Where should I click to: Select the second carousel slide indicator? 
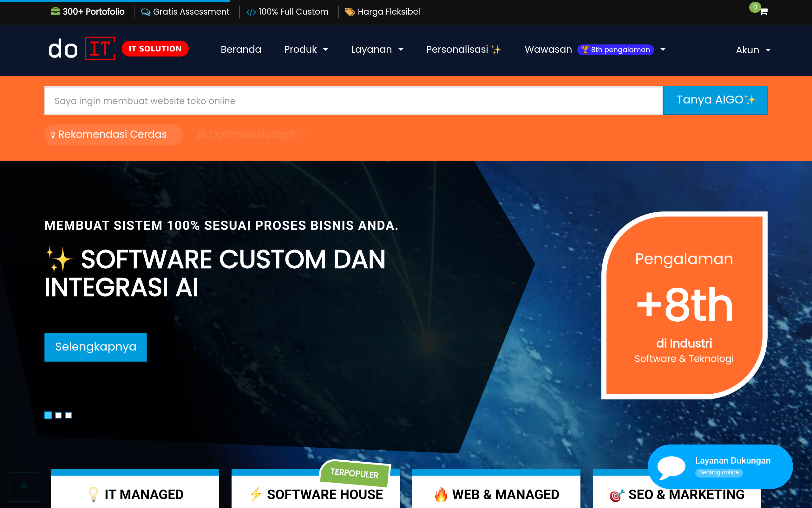[58, 415]
